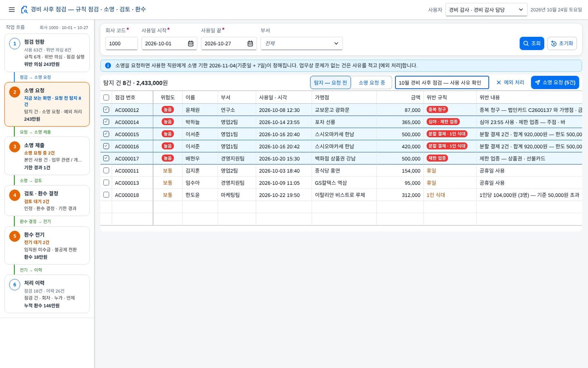Image resolution: width=588 pixels, height=368 pixels.
Task: Check the checkbox for row AC000011
Action: click(x=106, y=171)
